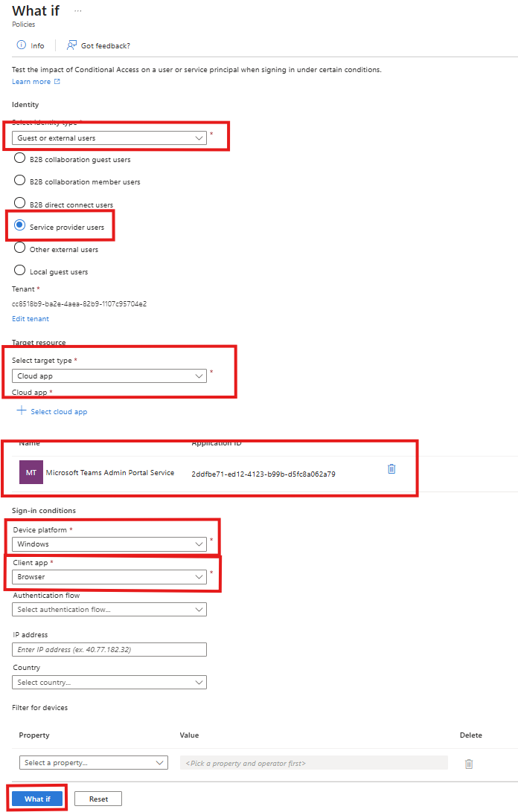Open the Select country dropdown
Image resolution: width=518 pixels, height=812 pixels.
109,683
